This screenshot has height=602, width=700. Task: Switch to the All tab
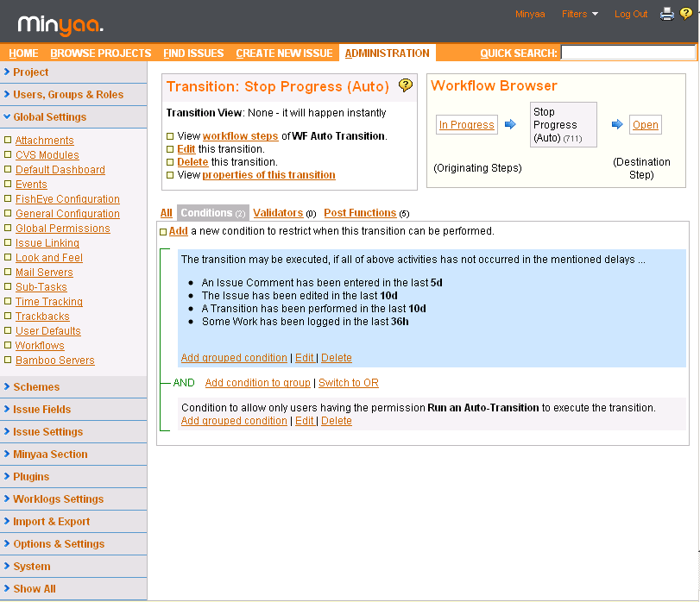coord(166,213)
